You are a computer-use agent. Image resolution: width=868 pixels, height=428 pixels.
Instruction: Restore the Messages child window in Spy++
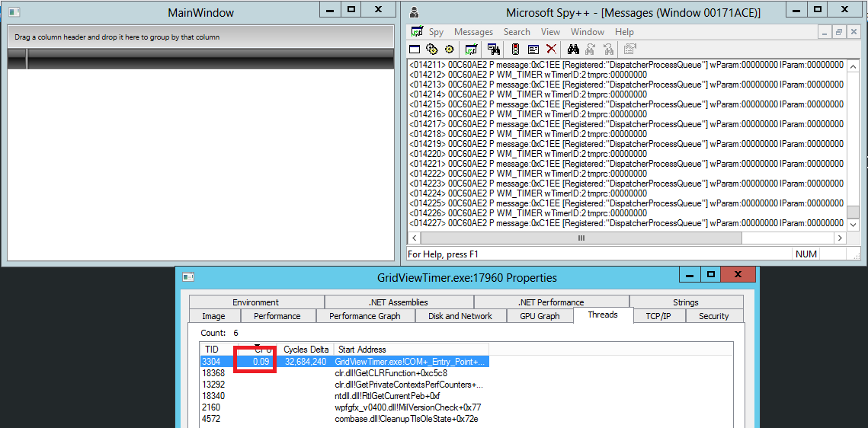(839, 32)
